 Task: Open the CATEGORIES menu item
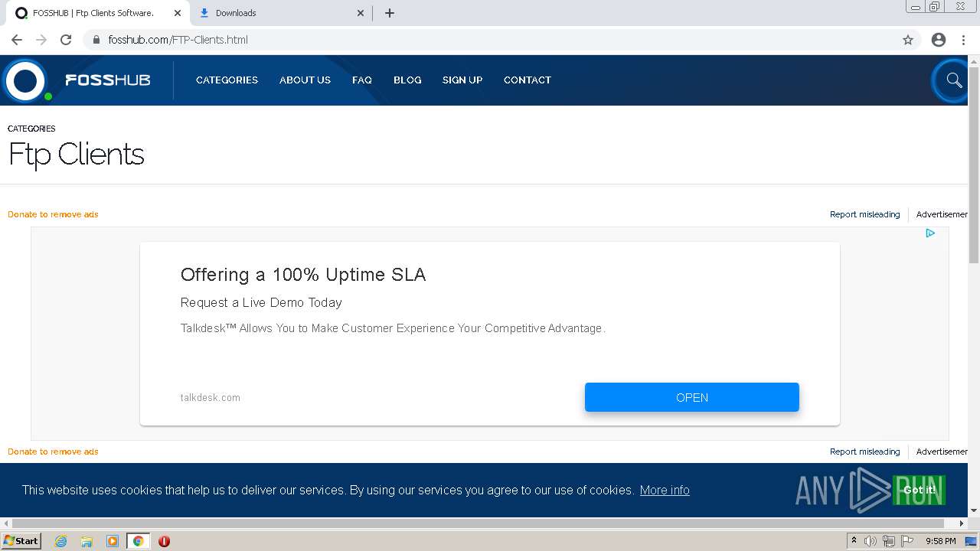[x=227, y=80]
